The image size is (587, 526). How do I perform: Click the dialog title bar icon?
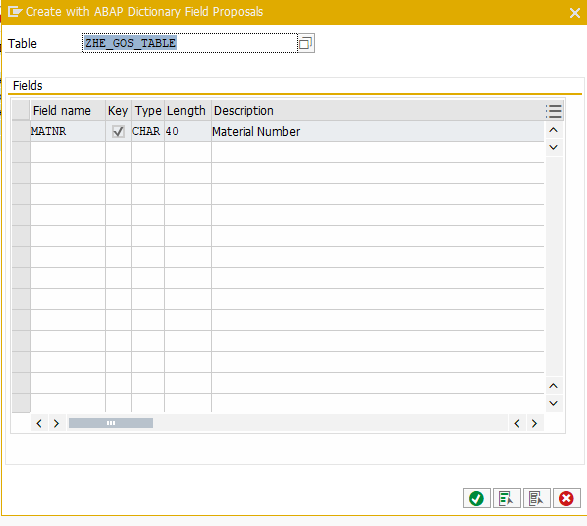(x=15, y=12)
